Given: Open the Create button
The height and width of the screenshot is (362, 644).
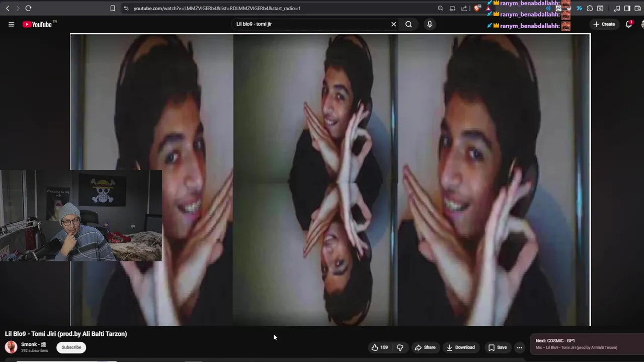Looking at the screenshot, I should tap(604, 24).
